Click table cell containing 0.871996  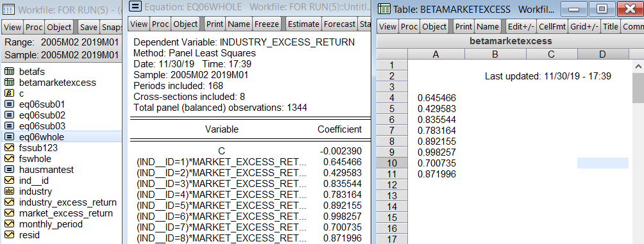(x=437, y=174)
